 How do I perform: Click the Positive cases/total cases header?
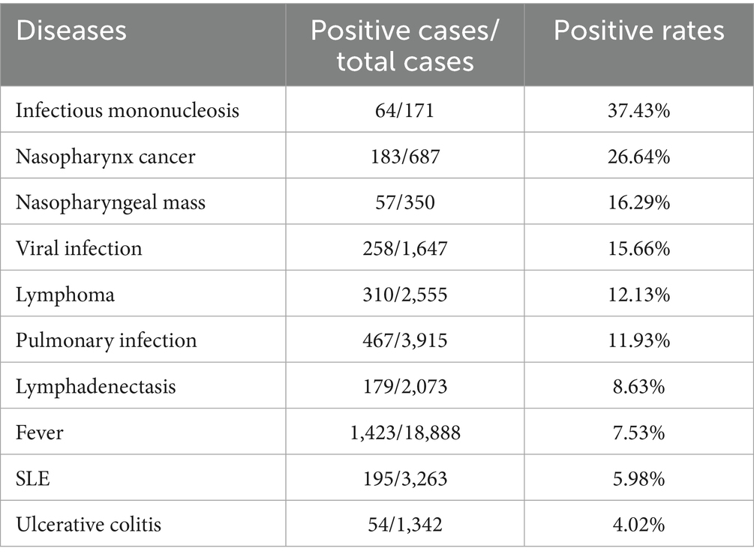click(x=404, y=45)
